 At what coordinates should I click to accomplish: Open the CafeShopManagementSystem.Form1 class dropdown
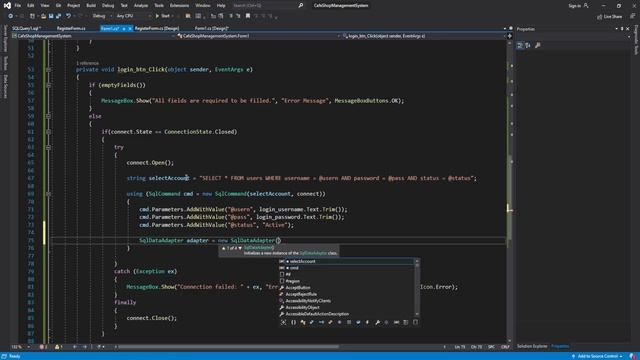(x=258, y=36)
